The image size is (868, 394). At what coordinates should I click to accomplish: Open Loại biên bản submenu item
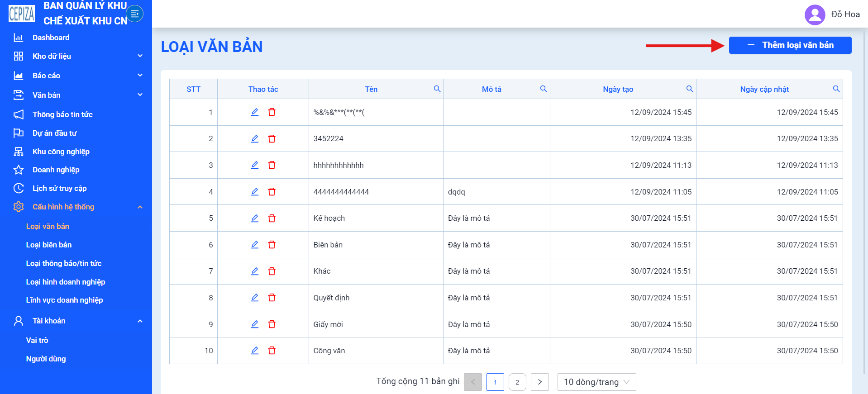coord(49,245)
